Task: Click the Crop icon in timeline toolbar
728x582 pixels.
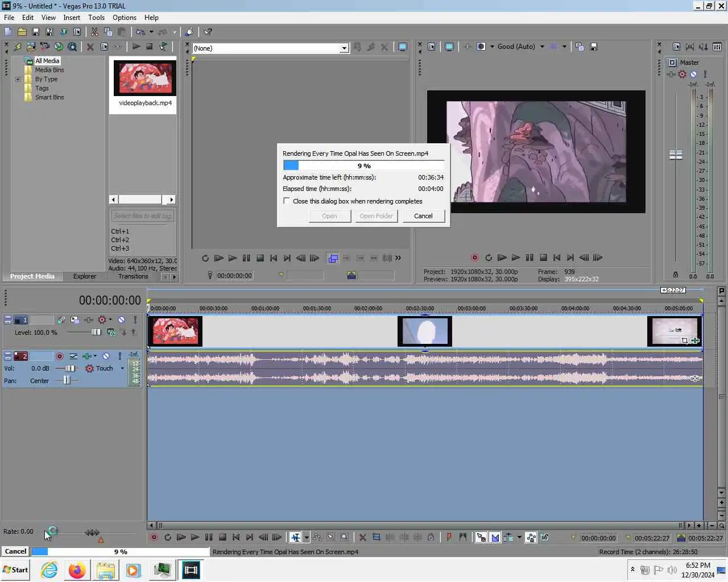Action: click(x=376, y=537)
